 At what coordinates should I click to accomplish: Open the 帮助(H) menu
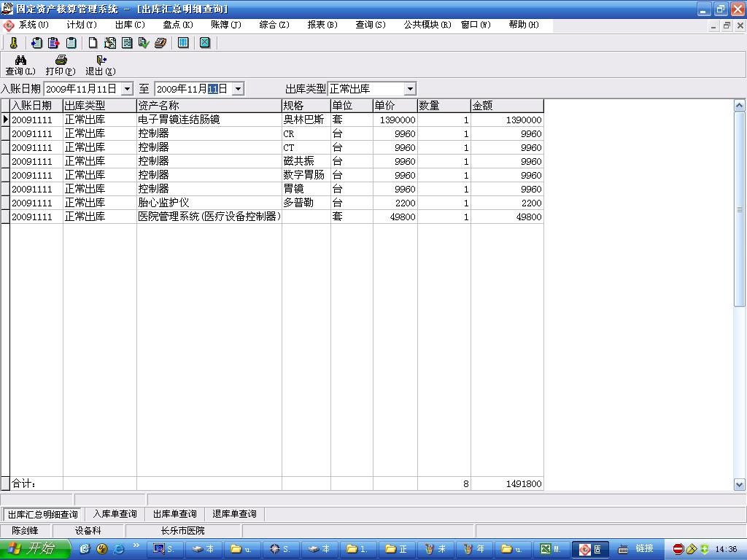point(524,25)
